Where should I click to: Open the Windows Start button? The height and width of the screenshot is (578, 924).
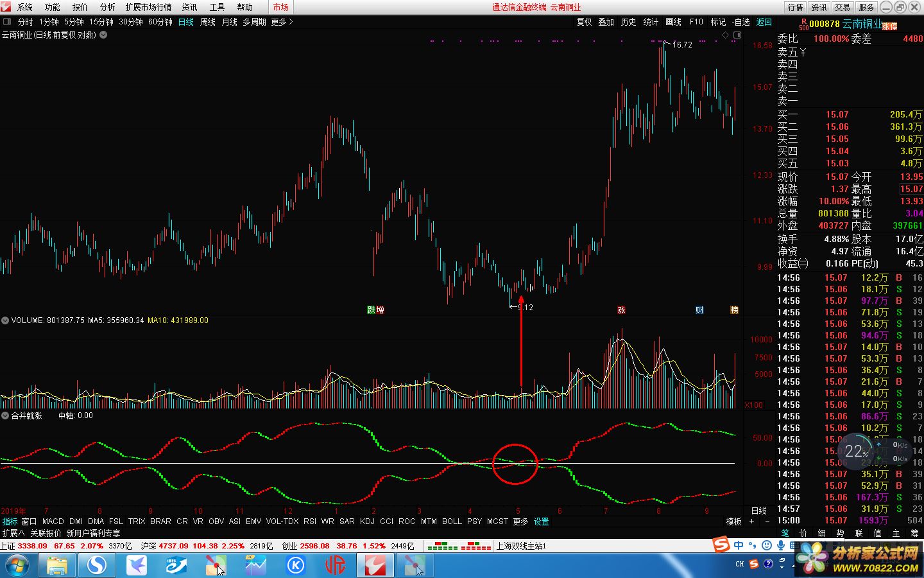(17, 566)
